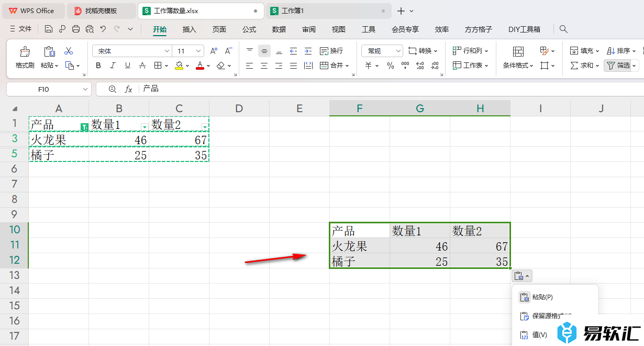Open the filter dropdown on 数量2 header
Image resolution: width=644 pixels, height=346 pixels.
(x=205, y=126)
